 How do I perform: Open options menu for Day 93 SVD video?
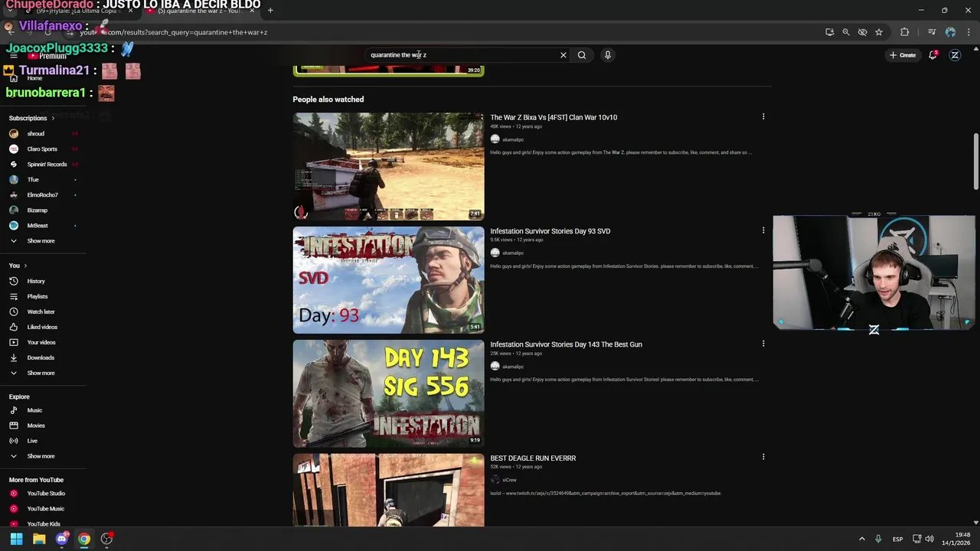coord(763,230)
